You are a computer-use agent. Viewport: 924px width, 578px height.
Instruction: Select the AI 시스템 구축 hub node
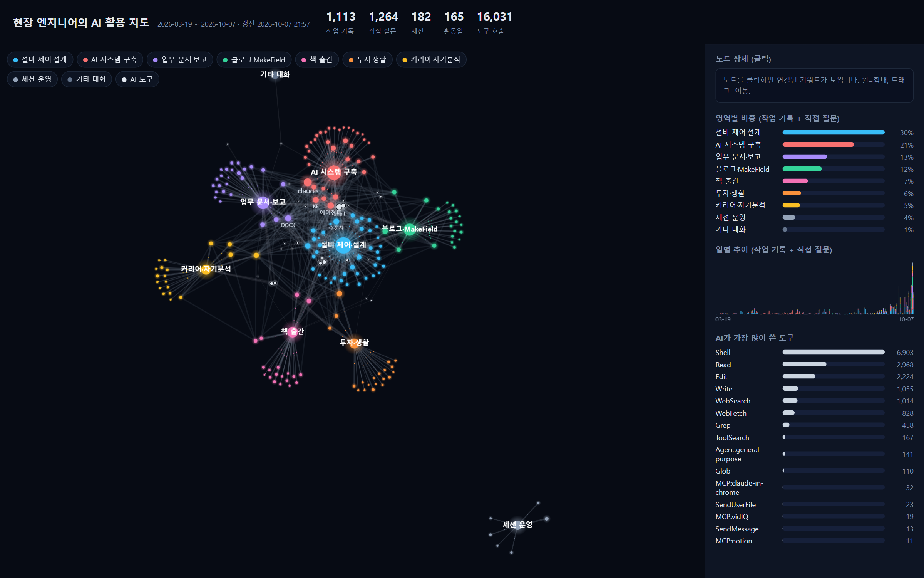click(334, 172)
